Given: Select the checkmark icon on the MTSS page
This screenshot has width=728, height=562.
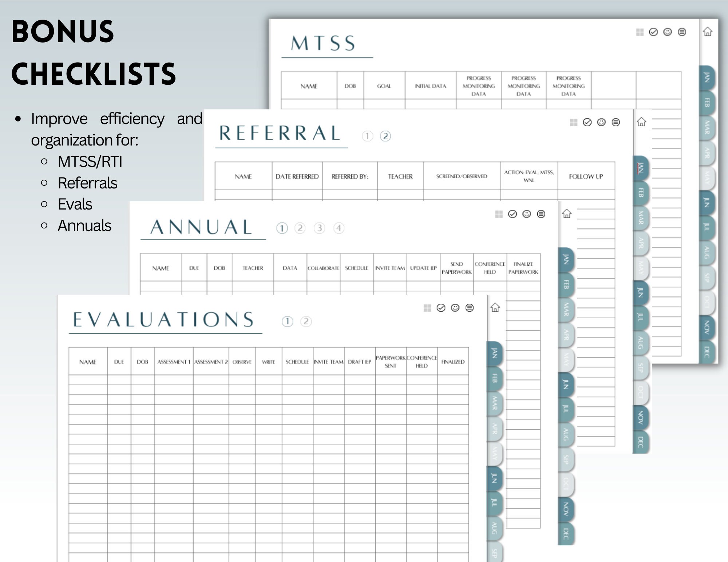Looking at the screenshot, I should [653, 32].
